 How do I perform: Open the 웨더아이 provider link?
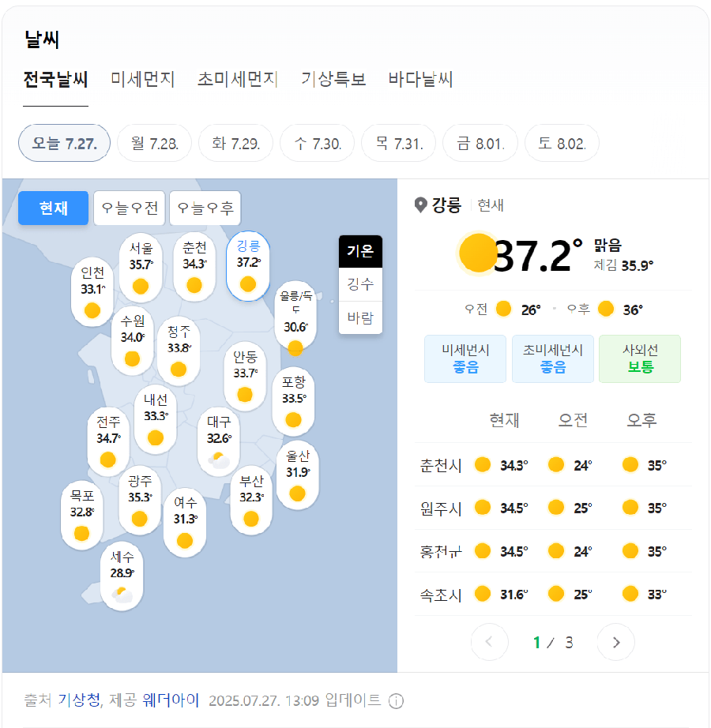pyautogui.click(x=171, y=700)
